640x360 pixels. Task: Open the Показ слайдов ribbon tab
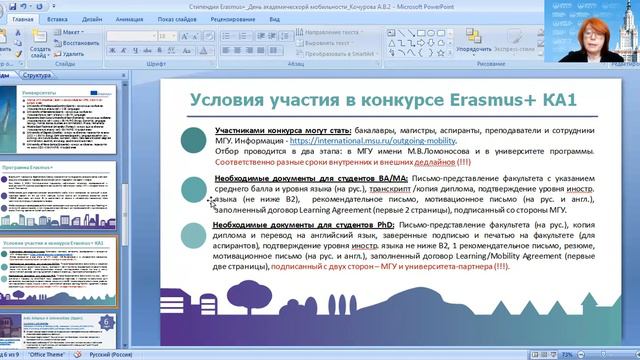tap(177, 19)
